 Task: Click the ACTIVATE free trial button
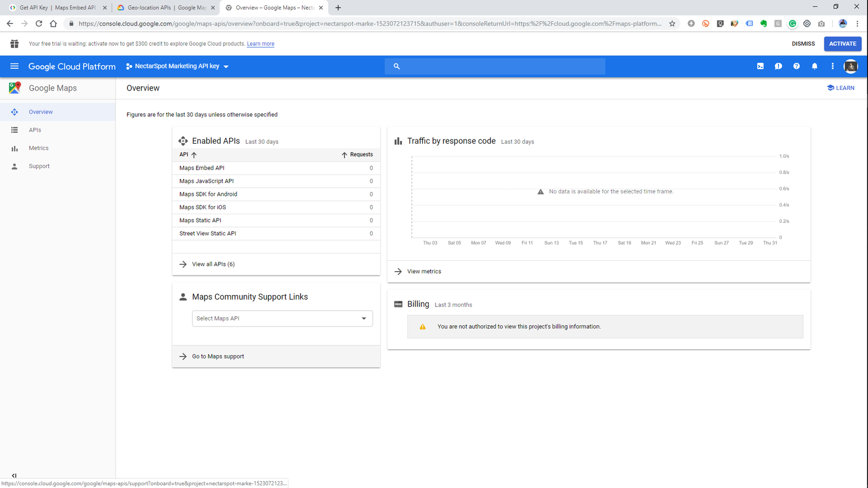(842, 44)
